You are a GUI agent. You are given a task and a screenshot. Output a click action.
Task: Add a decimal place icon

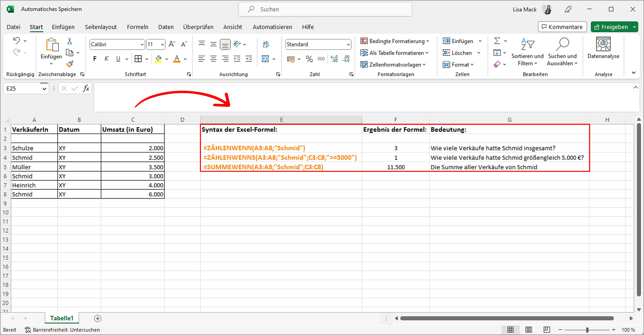(335, 59)
